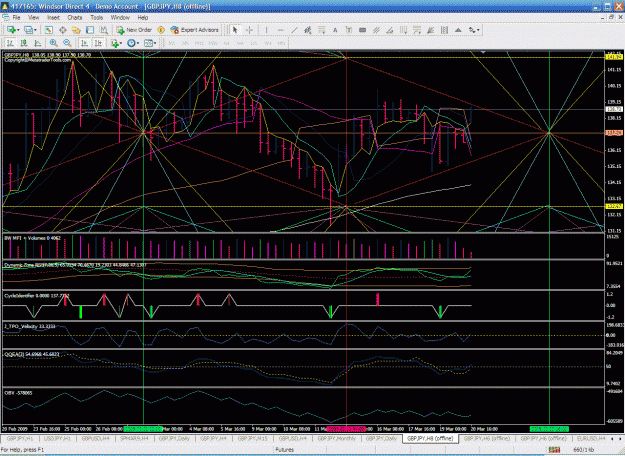Open the Market Watch panel icon
The height and width of the screenshot is (456, 625).
(x=49, y=30)
